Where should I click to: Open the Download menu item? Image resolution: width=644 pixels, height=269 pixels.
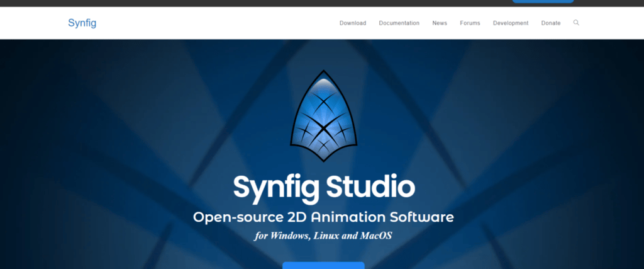tap(352, 23)
